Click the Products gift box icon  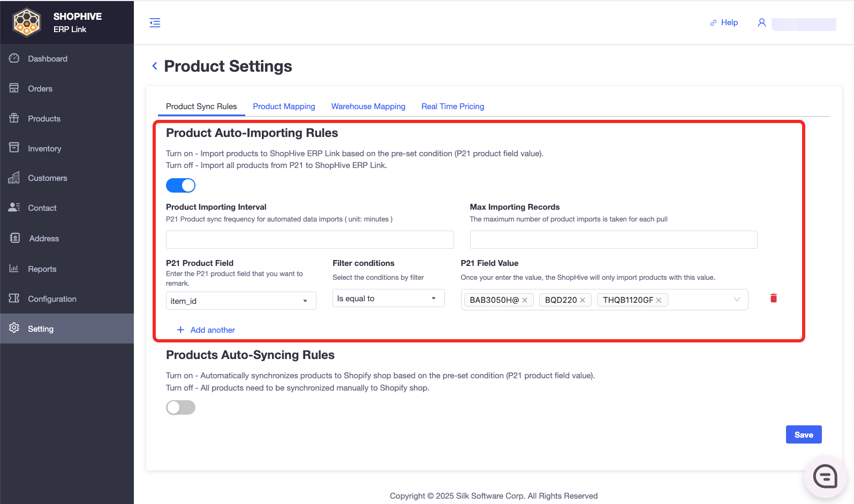pyautogui.click(x=14, y=118)
